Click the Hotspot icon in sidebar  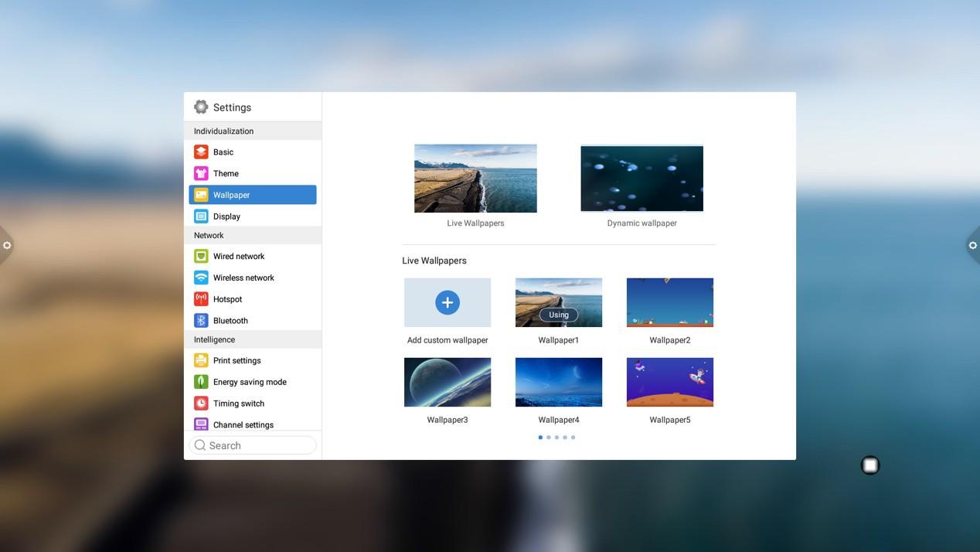(201, 299)
